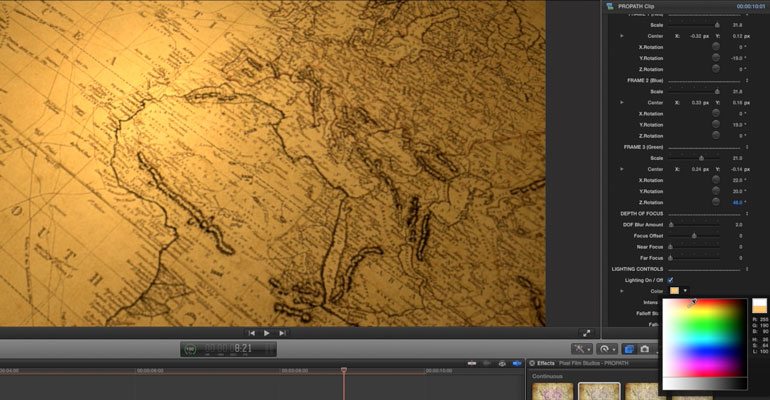Click the FRAME 2 (Blue) section header
Screen dimensions: 770x400
click(x=645, y=80)
